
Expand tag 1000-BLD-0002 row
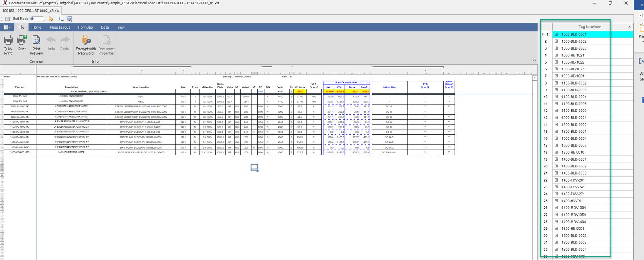(556, 41)
